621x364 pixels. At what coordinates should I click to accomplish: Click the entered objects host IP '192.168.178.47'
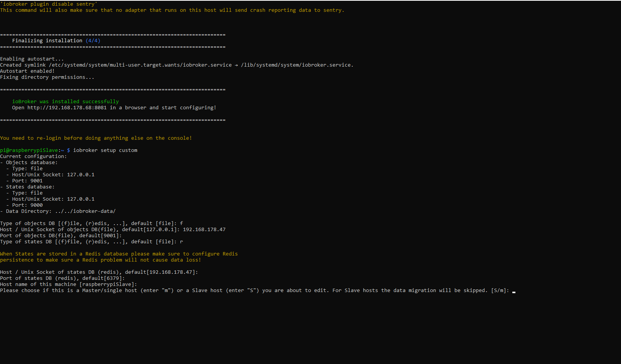tap(204, 230)
